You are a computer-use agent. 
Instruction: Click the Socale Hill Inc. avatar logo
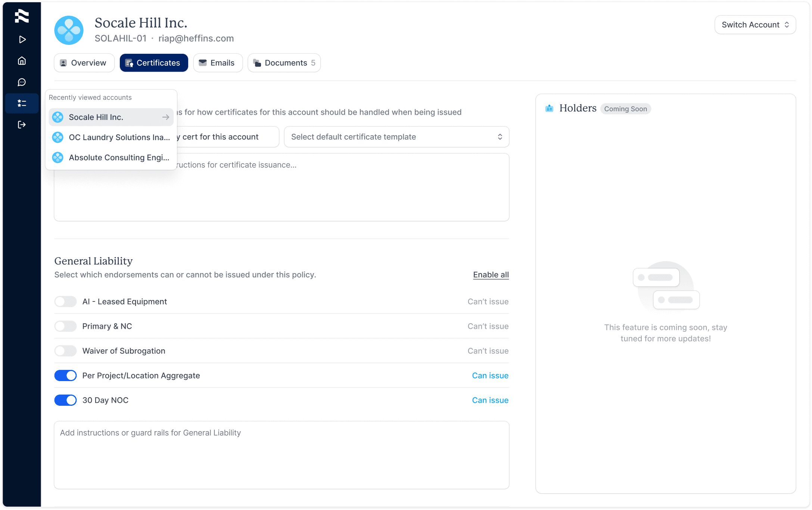click(x=69, y=30)
